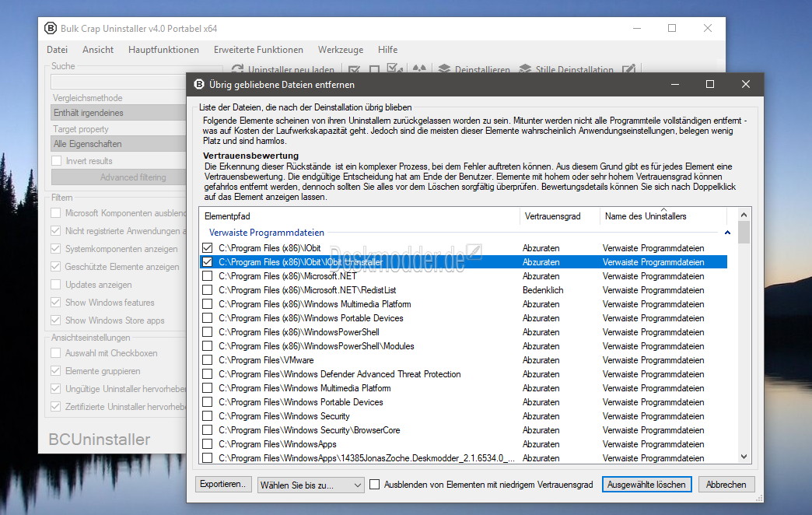The image size is (812, 515).
Task: Click the Abbrechen button
Action: tap(726, 485)
